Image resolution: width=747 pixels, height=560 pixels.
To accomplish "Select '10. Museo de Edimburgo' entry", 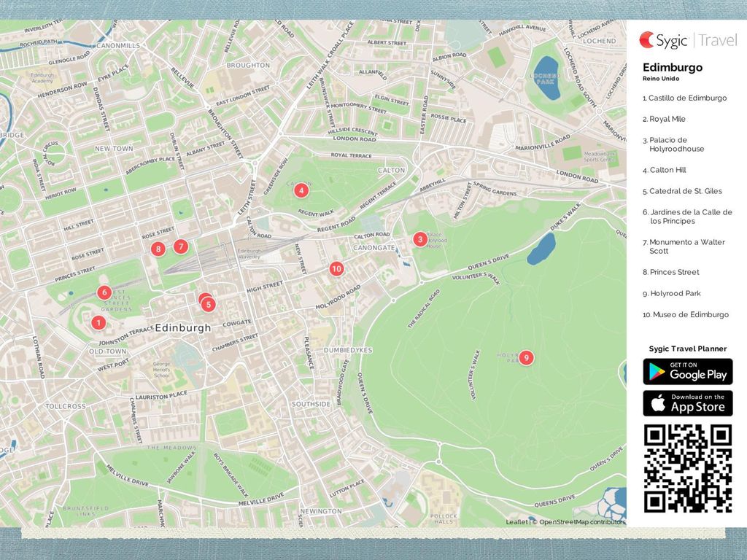I will click(x=686, y=315).
